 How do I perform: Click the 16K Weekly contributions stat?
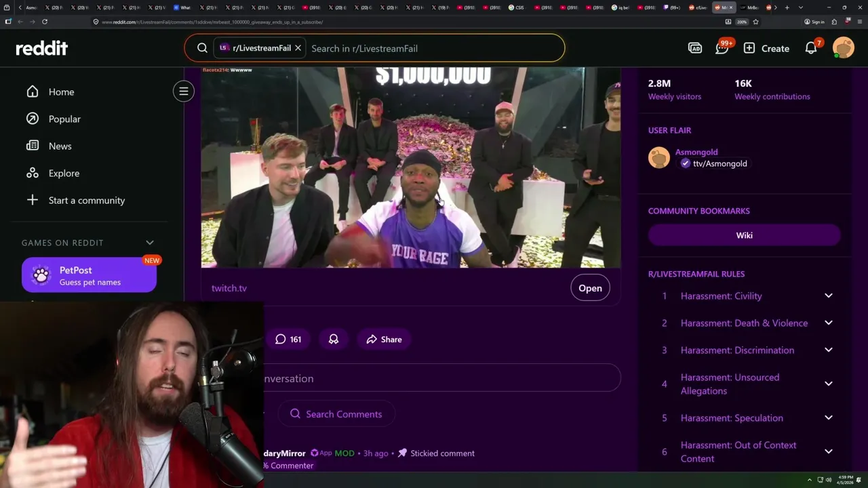click(x=772, y=89)
